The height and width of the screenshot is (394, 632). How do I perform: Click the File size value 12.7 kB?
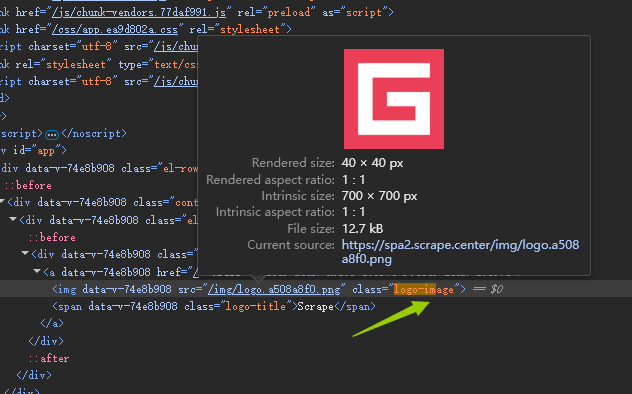click(x=362, y=229)
